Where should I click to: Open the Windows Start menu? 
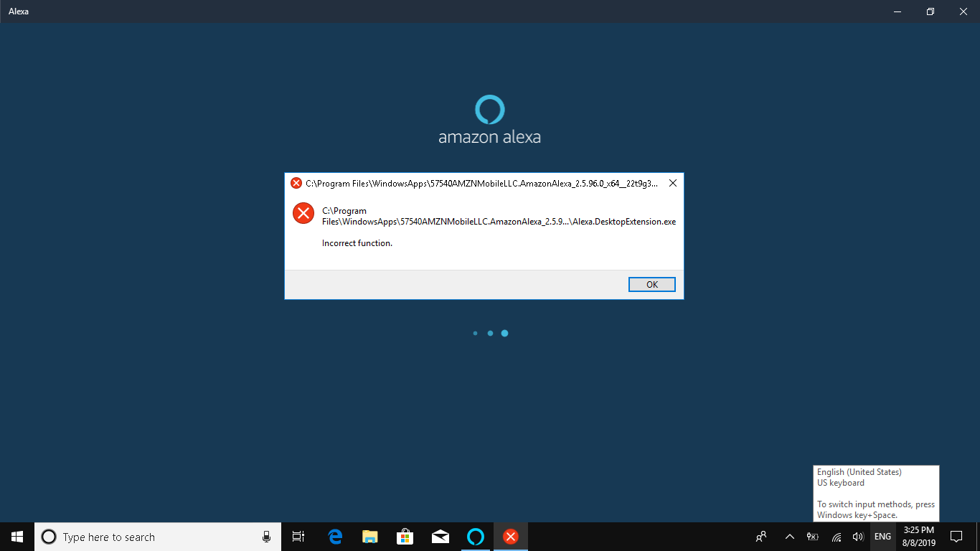tap(17, 537)
